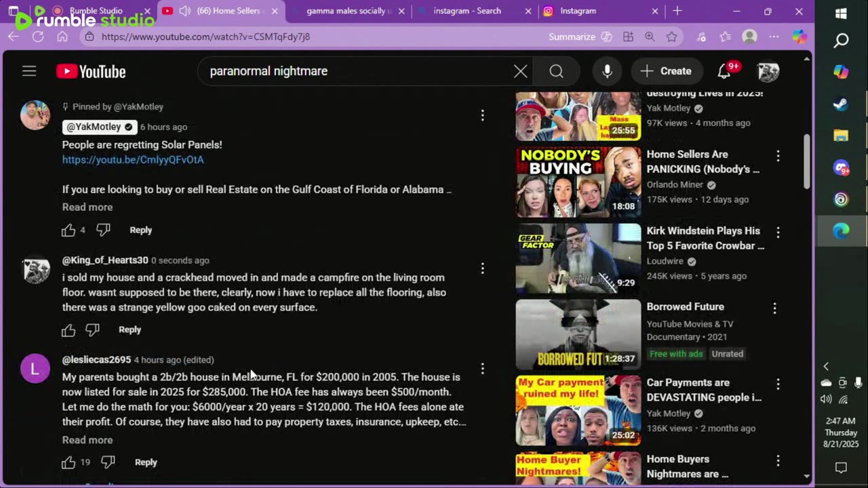Switch to the Rumble Studio tab
This screenshot has width=868, height=488.
pyautogui.click(x=95, y=11)
